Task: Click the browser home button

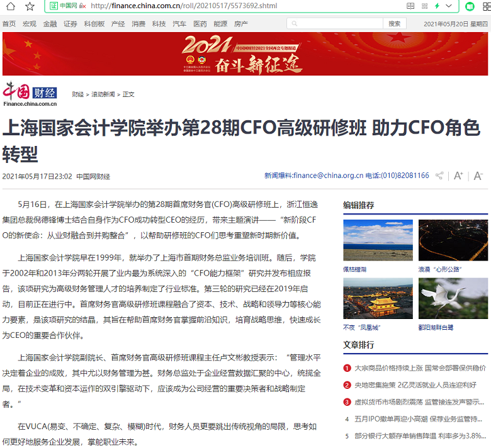Action: (x=9, y=6)
